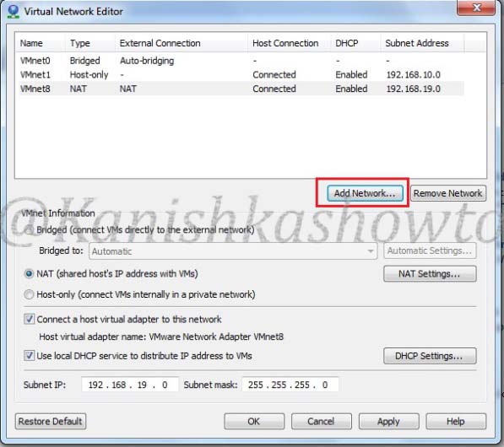
Task: Select the VMnet0 bridged network row
Action: (241, 61)
